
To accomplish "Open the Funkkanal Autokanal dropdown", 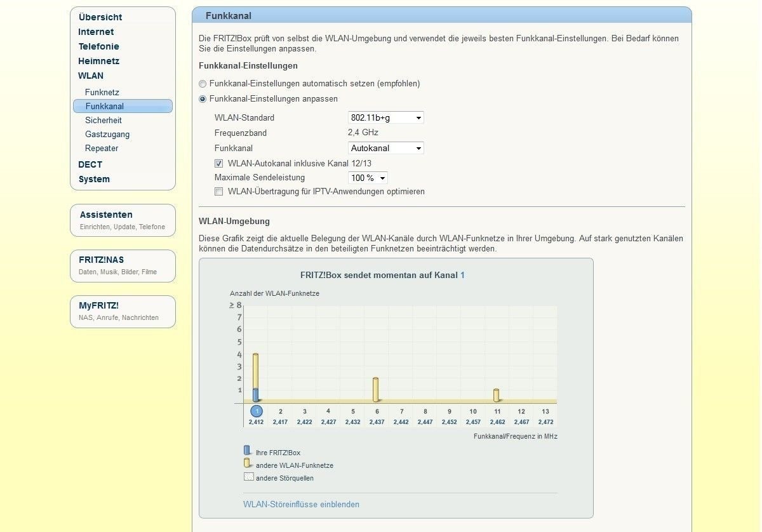I will click(386, 148).
